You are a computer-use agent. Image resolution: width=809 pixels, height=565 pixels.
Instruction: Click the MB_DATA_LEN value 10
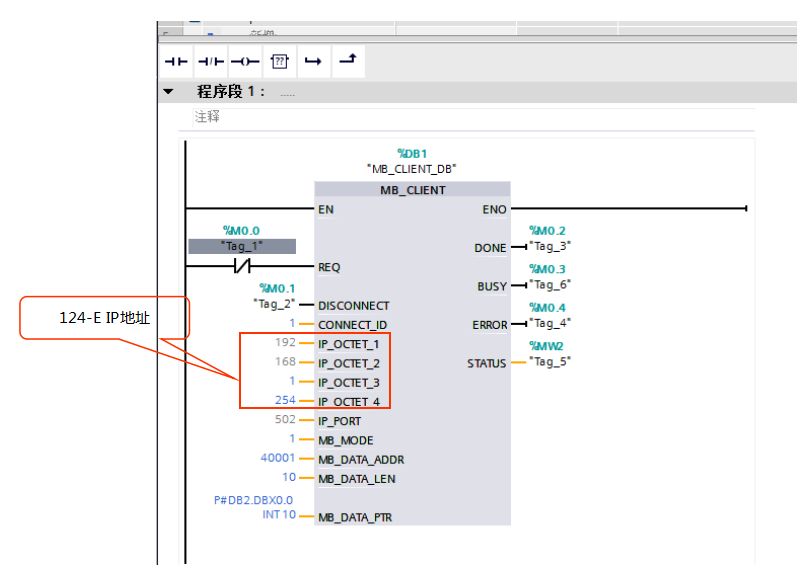click(289, 478)
